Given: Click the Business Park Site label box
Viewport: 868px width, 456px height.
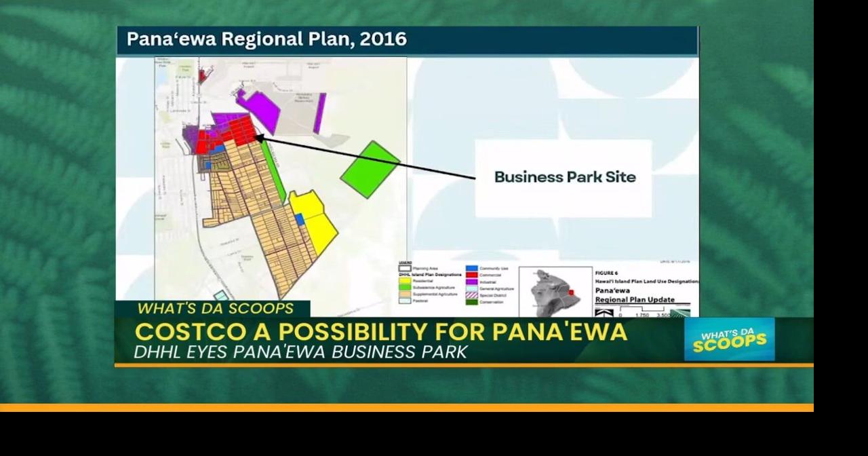Looking at the screenshot, I should (x=564, y=178).
